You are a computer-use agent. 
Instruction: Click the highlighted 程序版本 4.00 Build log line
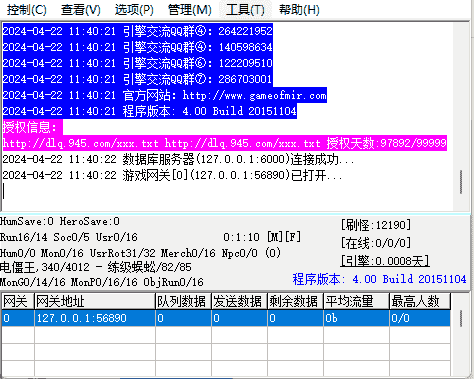click(x=150, y=111)
